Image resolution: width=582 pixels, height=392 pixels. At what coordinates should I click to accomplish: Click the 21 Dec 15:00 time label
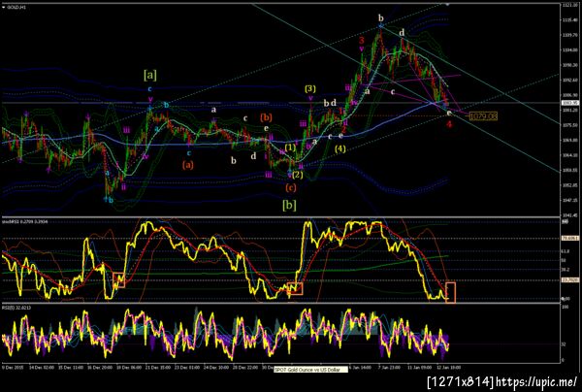(158, 368)
